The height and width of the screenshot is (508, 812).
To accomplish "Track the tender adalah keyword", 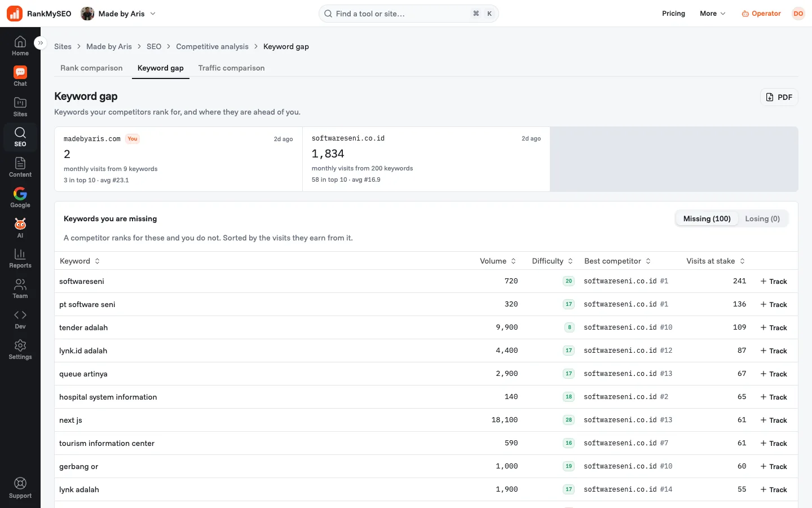I will [x=774, y=327].
